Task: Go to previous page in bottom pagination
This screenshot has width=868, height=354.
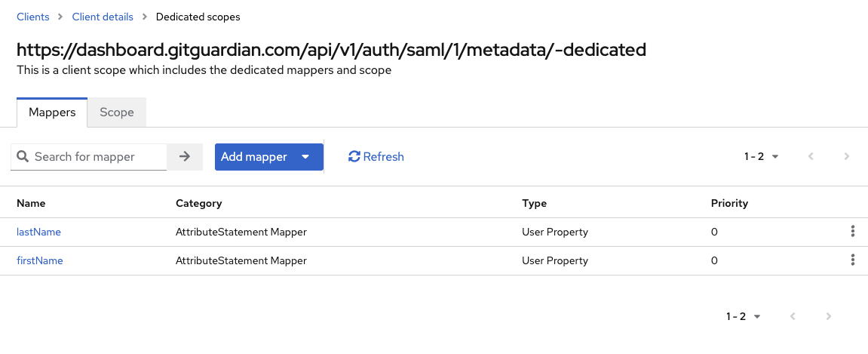Action: click(793, 316)
